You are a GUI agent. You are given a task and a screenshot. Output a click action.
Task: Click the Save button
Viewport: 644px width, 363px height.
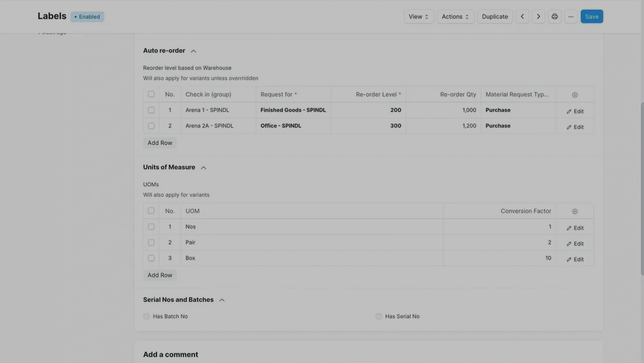tap(592, 16)
